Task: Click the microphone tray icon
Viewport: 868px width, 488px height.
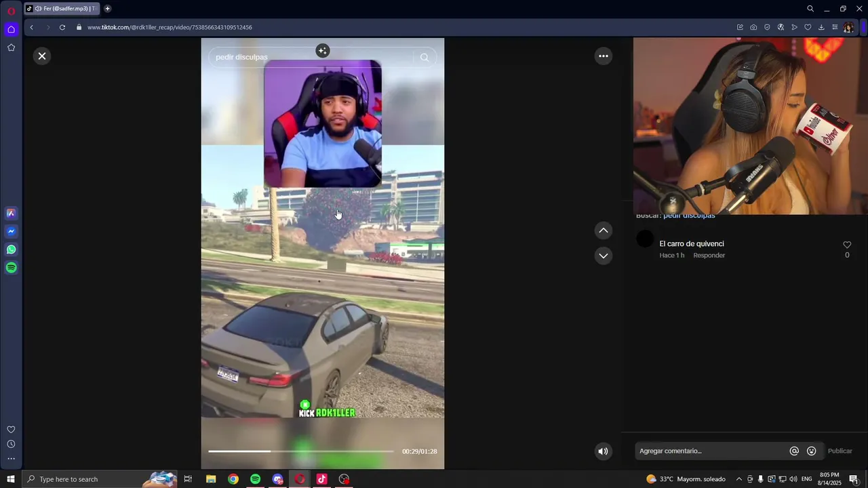Action: (x=760, y=479)
